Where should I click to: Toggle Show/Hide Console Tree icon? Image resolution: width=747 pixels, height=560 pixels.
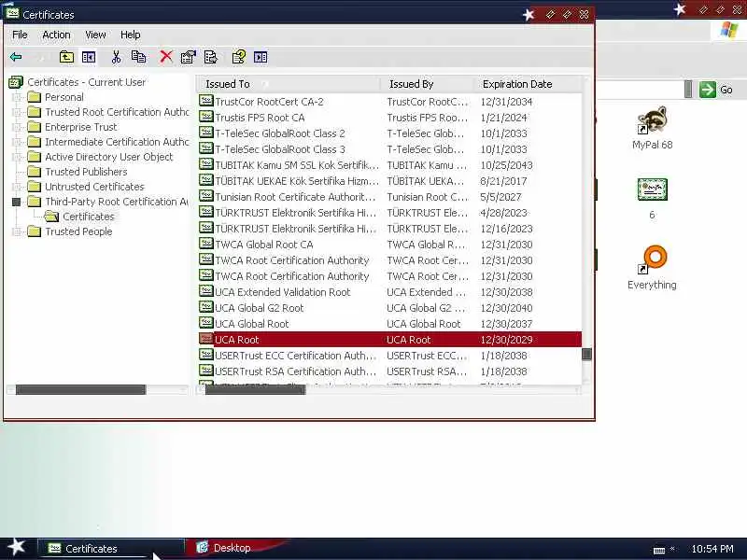[x=89, y=57]
